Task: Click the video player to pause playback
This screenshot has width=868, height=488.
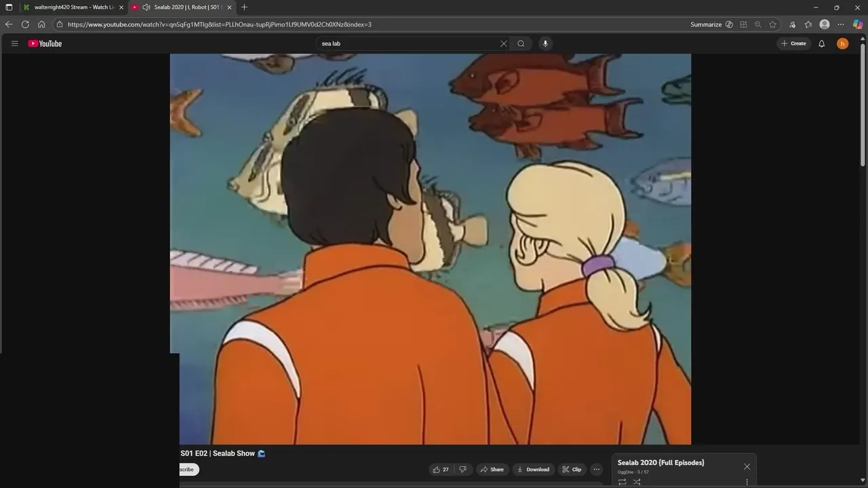Action: click(431, 249)
